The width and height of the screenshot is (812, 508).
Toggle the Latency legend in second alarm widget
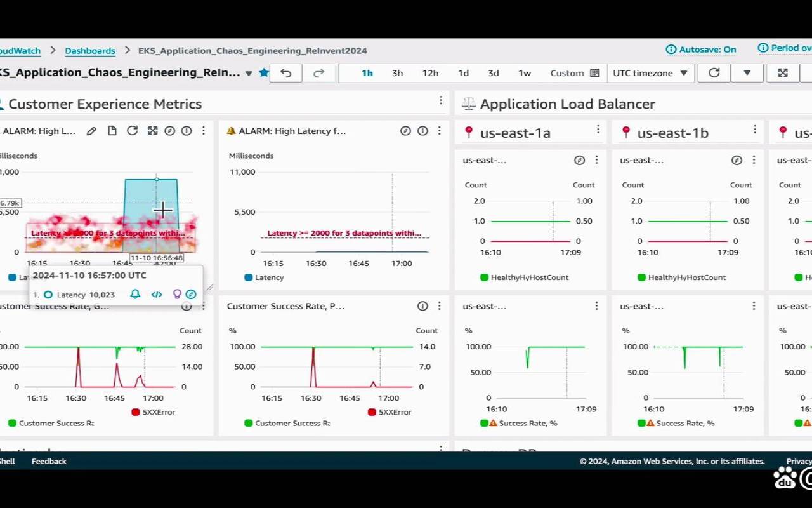click(249, 277)
